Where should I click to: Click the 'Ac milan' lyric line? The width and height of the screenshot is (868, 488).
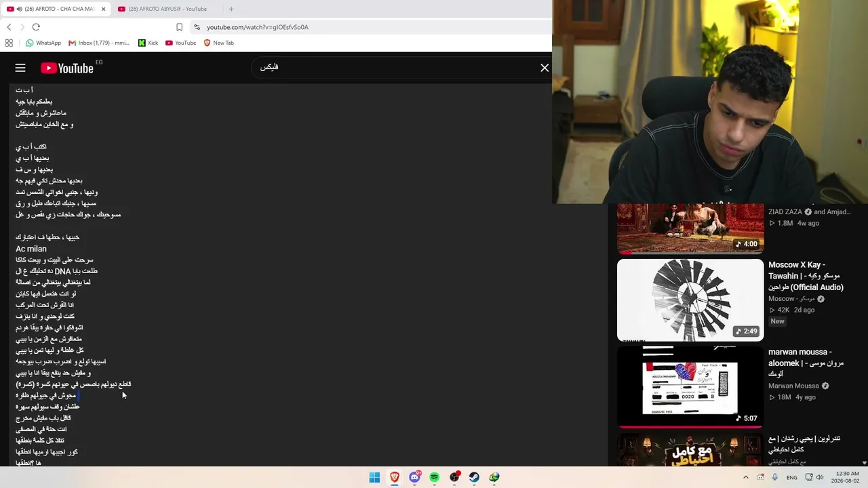[x=31, y=249]
